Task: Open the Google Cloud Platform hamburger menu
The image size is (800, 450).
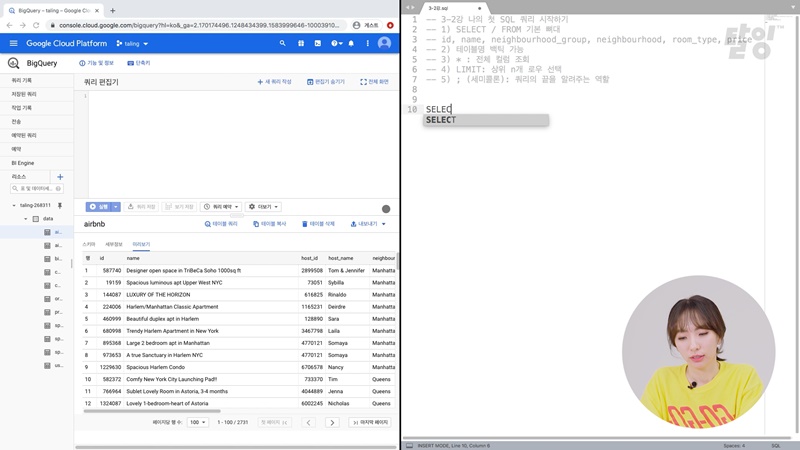Action: (13, 43)
